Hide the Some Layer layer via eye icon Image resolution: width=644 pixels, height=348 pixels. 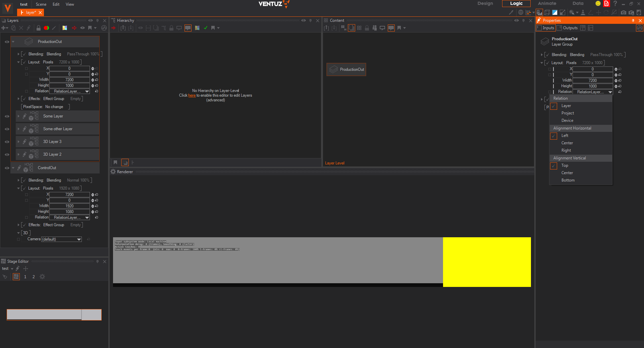pyautogui.click(x=7, y=116)
